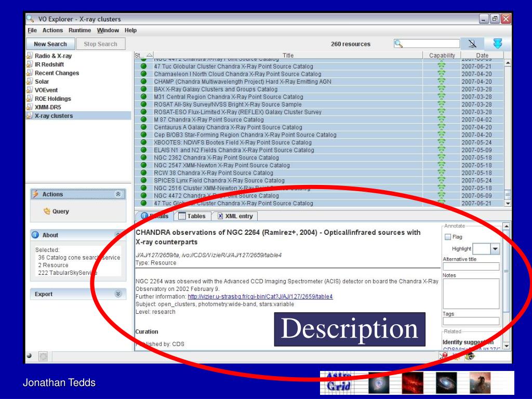Click the Tags input field
The height and width of the screenshot is (399, 532).
click(x=471, y=321)
